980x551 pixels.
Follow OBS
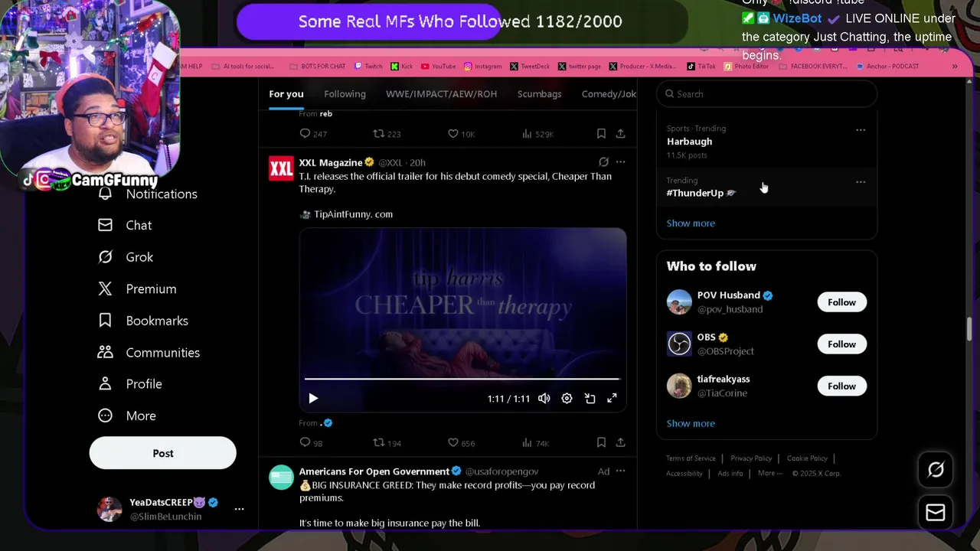841,344
